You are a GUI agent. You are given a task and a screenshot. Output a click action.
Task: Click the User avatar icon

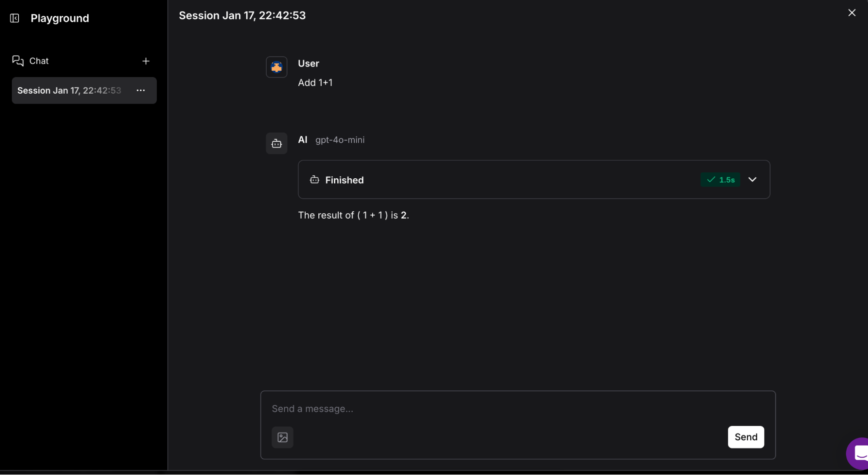(277, 67)
